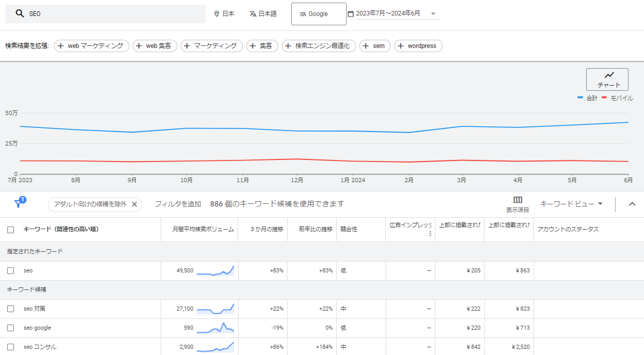The width and height of the screenshot is (644, 355).
Task: Click the calendar date range icon
Action: [351, 14]
